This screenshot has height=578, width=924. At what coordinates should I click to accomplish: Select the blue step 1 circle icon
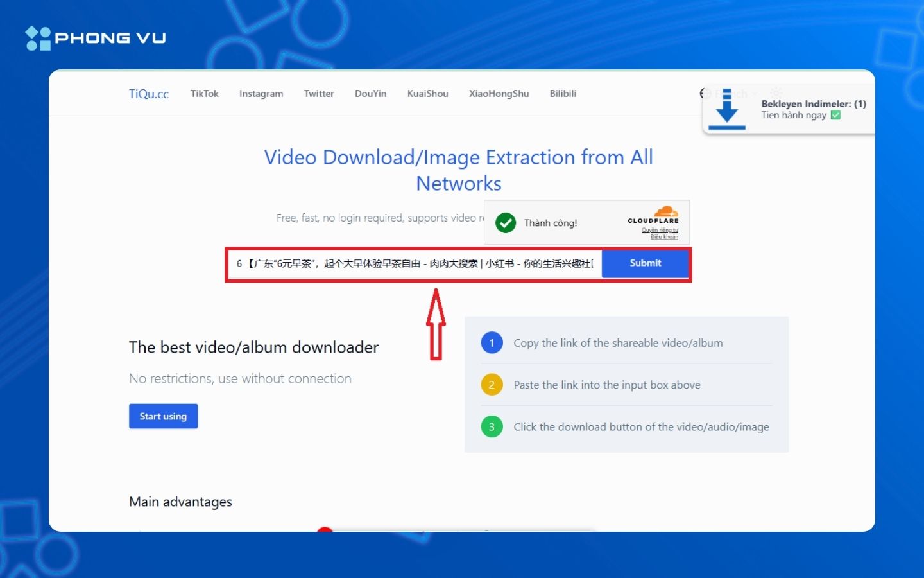492,342
